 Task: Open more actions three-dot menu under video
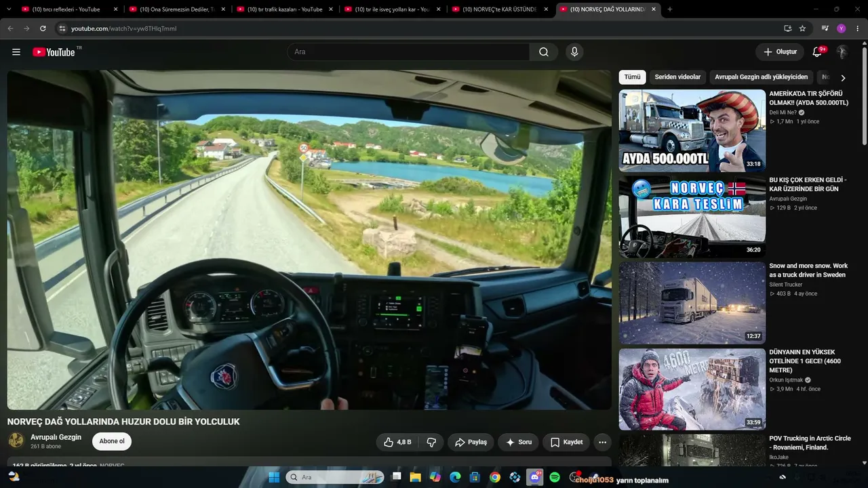pyautogui.click(x=602, y=442)
